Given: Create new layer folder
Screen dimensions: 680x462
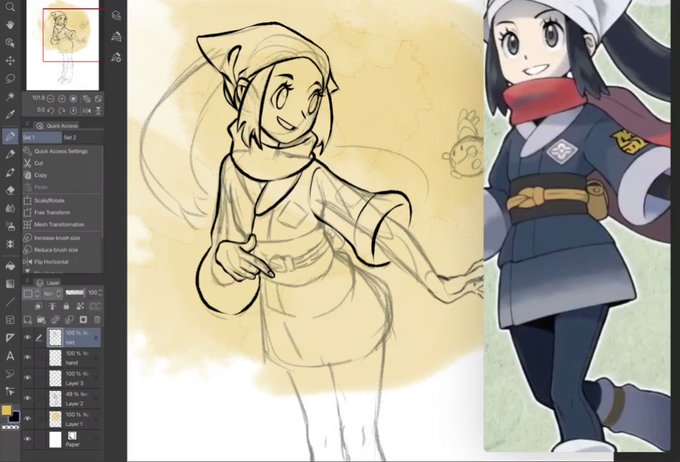Looking at the screenshot, I should pyautogui.click(x=41, y=320).
